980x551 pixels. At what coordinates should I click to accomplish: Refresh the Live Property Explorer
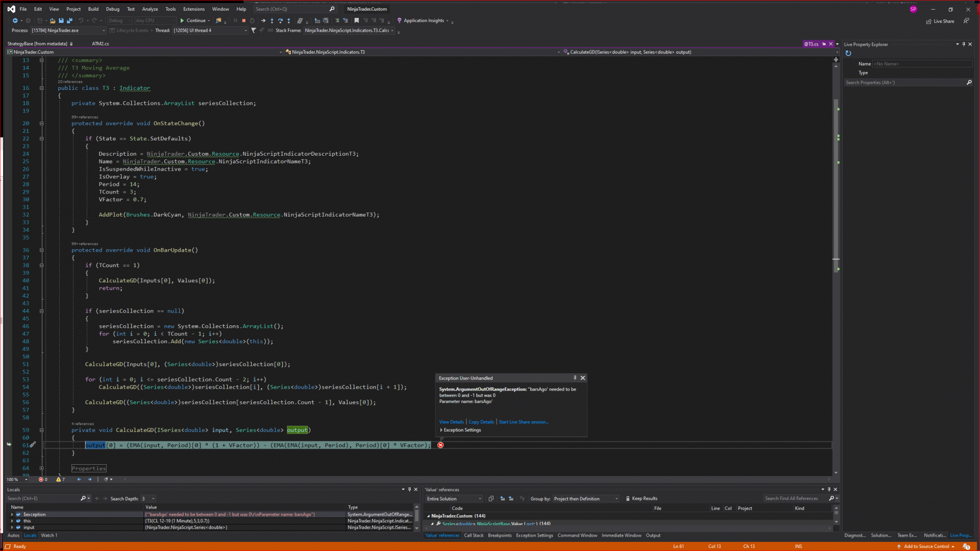848,54
